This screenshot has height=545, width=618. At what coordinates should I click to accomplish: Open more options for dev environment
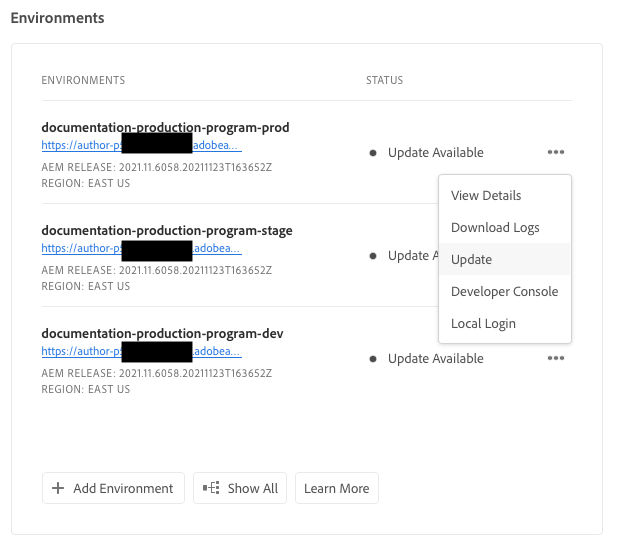tap(555, 358)
